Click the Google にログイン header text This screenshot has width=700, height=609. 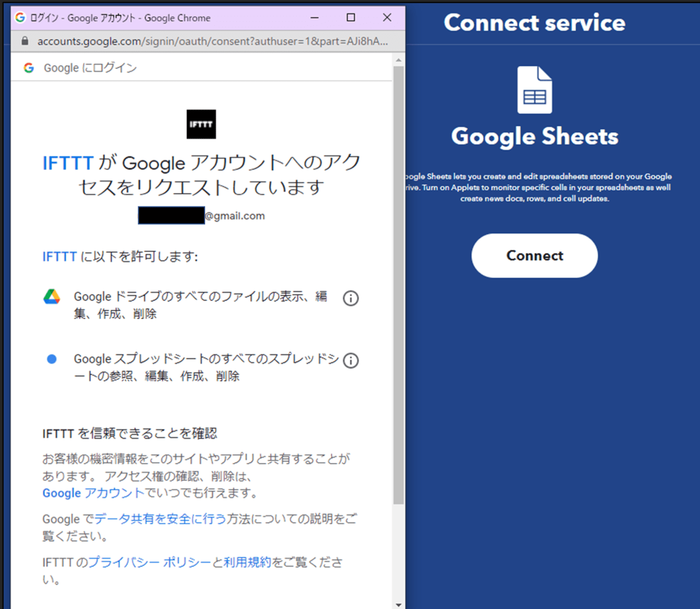tap(90, 68)
